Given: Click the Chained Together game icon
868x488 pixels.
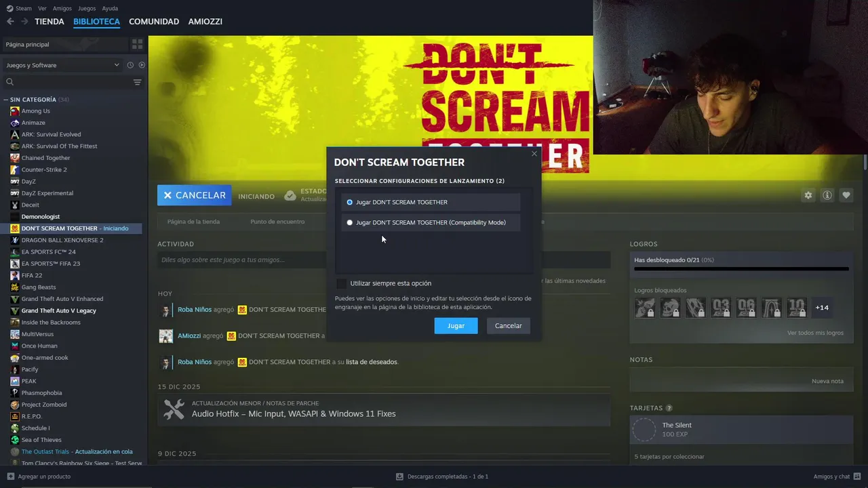Looking at the screenshot, I should coord(15,158).
